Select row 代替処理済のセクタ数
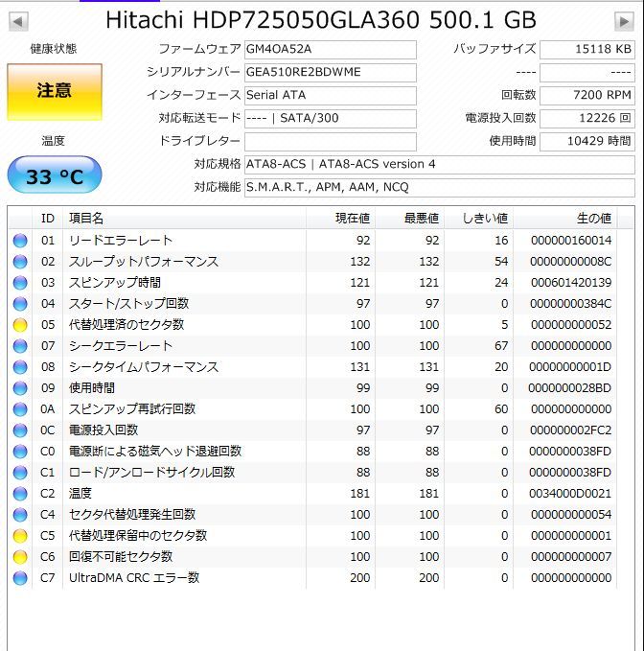644x651 pixels. coord(312,325)
